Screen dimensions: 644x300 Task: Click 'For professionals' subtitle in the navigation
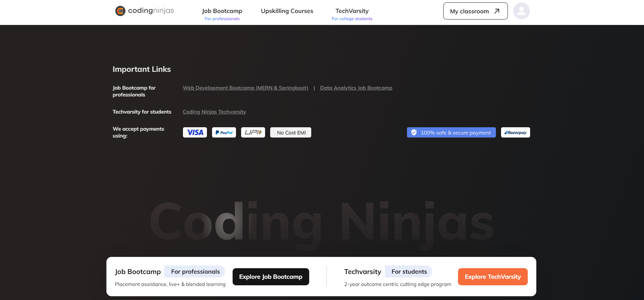click(222, 19)
